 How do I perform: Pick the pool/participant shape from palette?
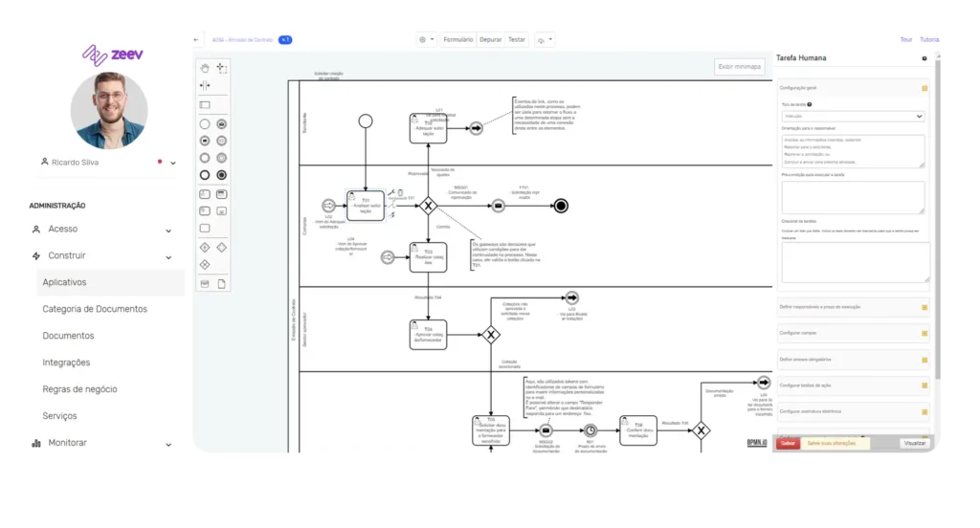(205, 104)
